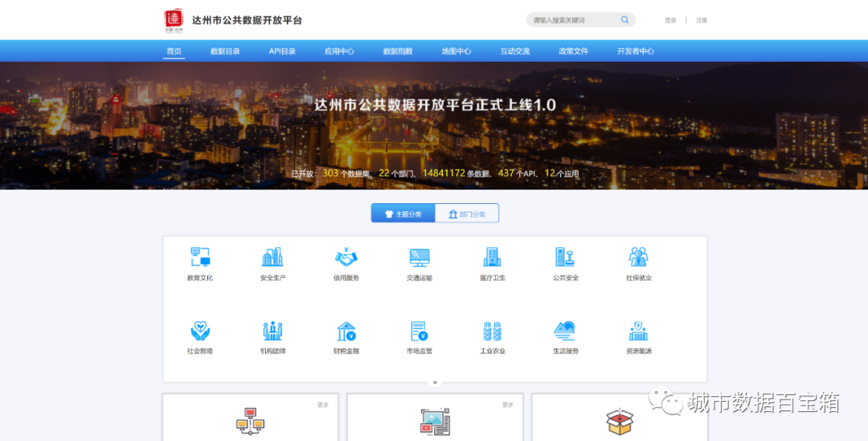
Task: Open the 公共安全 category icon
Action: point(565,257)
